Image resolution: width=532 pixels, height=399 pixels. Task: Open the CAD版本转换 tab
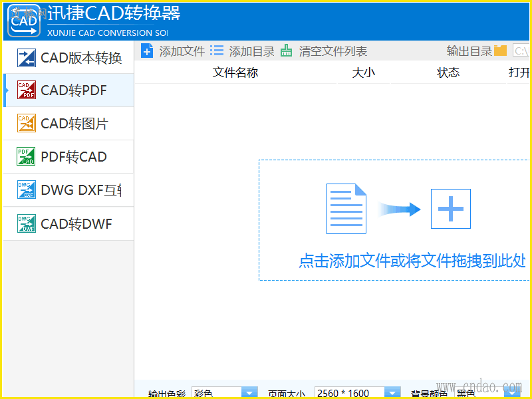68,58
